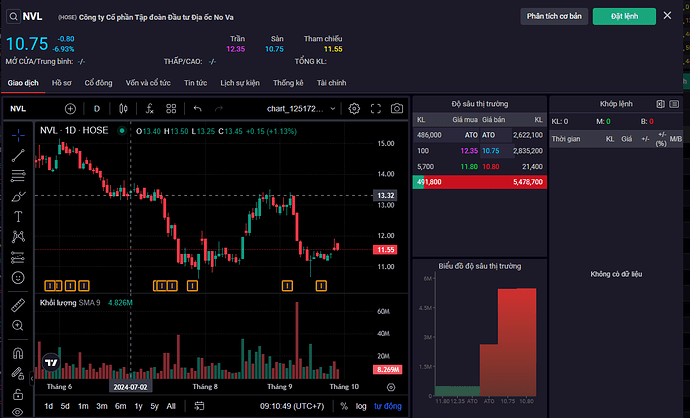This screenshot has width=690, height=418.
Task: Switch to the Cổ đông tab
Action: [x=99, y=83]
